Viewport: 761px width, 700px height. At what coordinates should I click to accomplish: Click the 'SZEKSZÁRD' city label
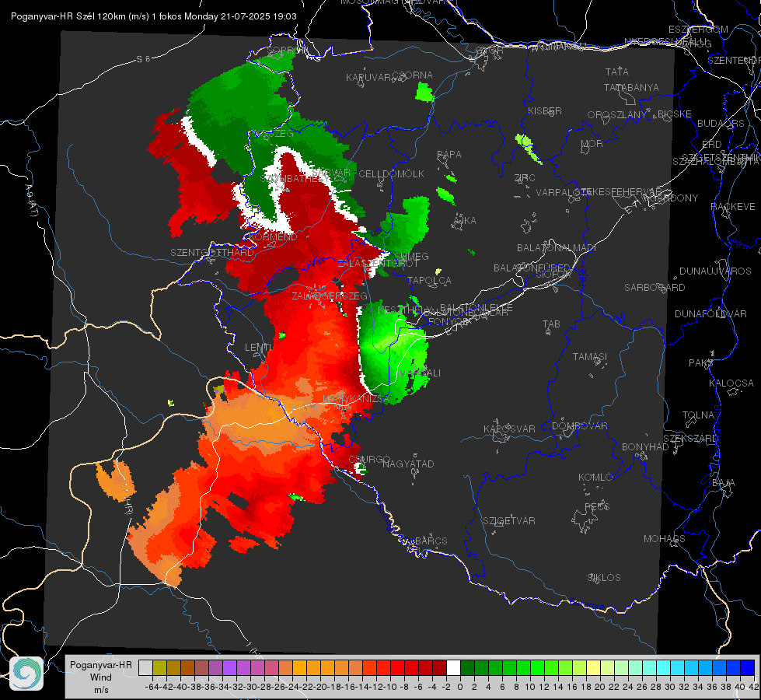(x=689, y=438)
